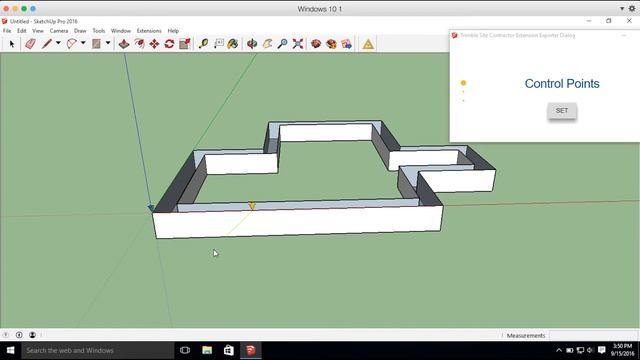This screenshot has width=640, height=360.
Task: Activate the Zoom magnifier tool
Action: 282,44
